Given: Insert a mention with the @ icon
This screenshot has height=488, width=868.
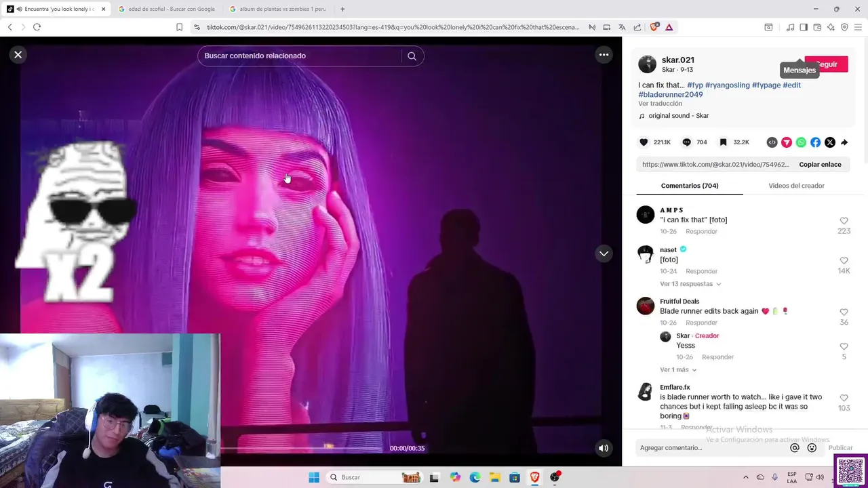Looking at the screenshot, I should pyautogui.click(x=795, y=448).
